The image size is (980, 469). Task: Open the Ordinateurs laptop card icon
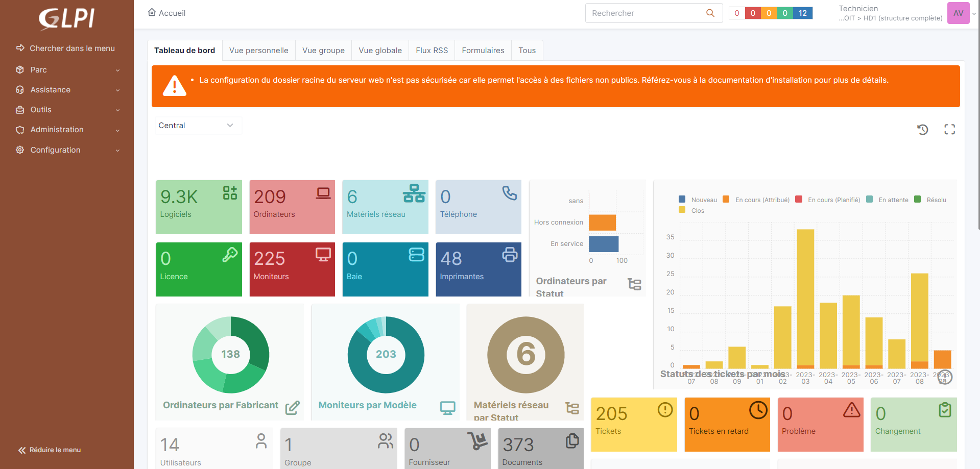click(x=323, y=193)
